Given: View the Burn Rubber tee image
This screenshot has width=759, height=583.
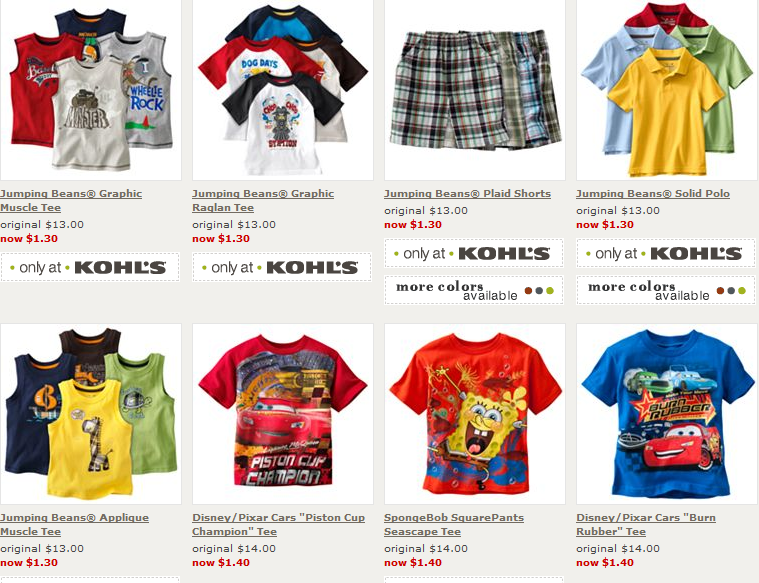Looking at the screenshot, I should click(667, 414).
